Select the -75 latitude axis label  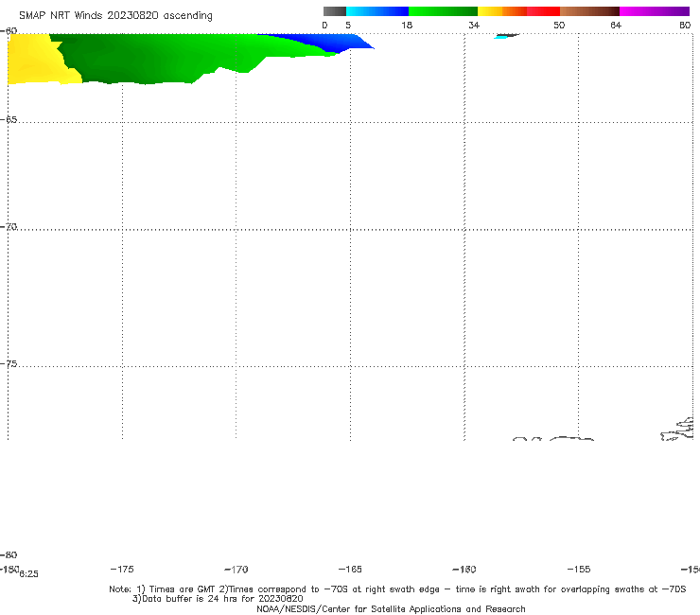tap(9, 363)
